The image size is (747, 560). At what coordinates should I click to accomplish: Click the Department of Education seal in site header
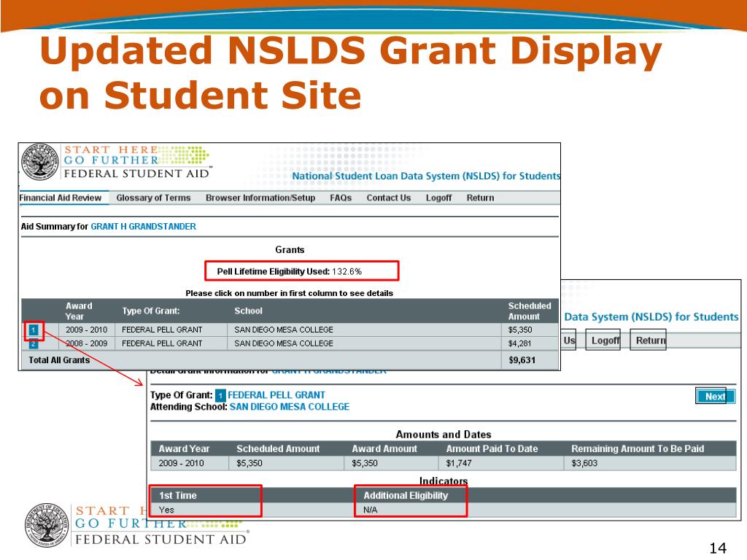pyautogui.click(x=41, y=161)
